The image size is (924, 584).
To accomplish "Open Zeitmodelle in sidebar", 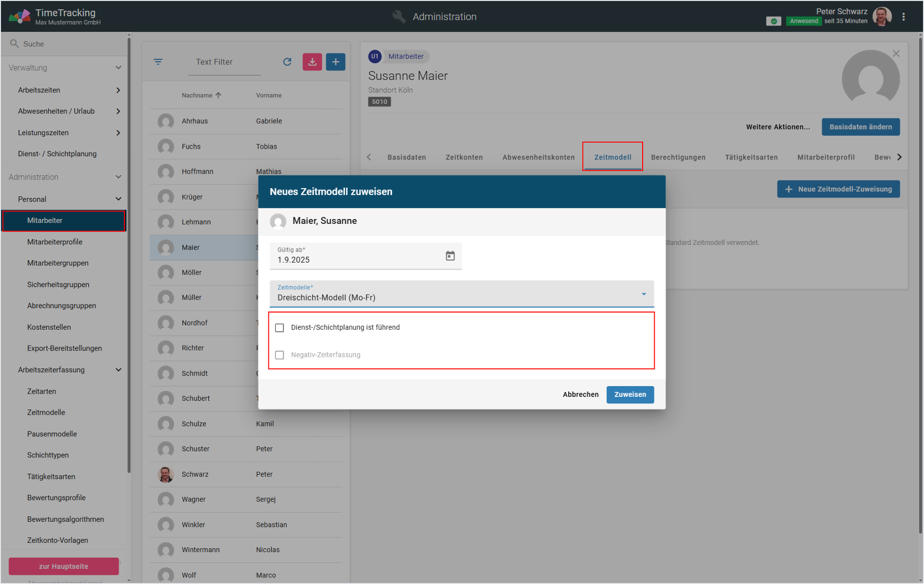I will coord(46,413).
